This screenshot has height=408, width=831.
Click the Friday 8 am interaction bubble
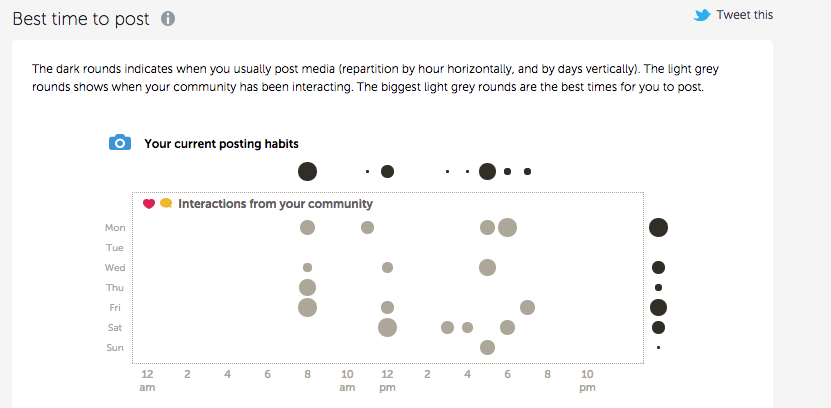pyautogui.click(x=307, y=307)
